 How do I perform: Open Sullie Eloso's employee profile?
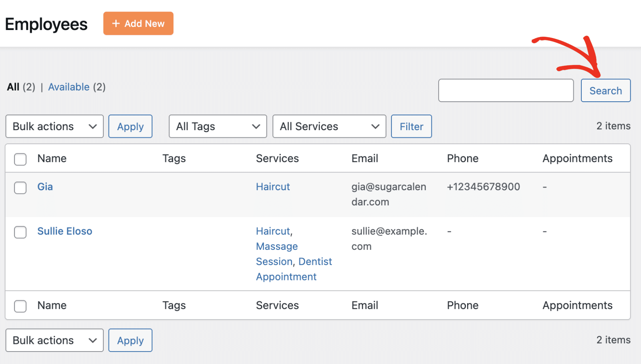pos(65,231)
